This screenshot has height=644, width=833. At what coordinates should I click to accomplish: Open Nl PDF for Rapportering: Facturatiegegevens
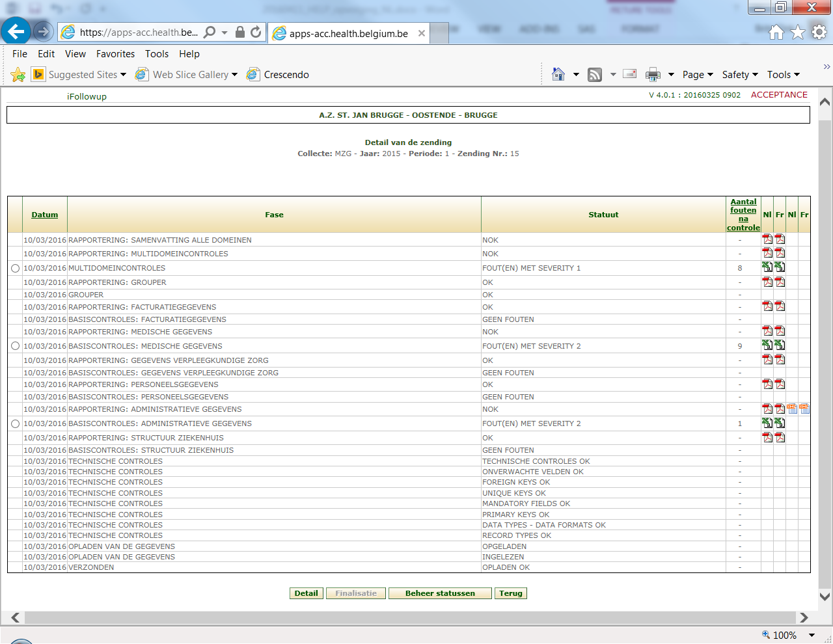click(767, 306)
